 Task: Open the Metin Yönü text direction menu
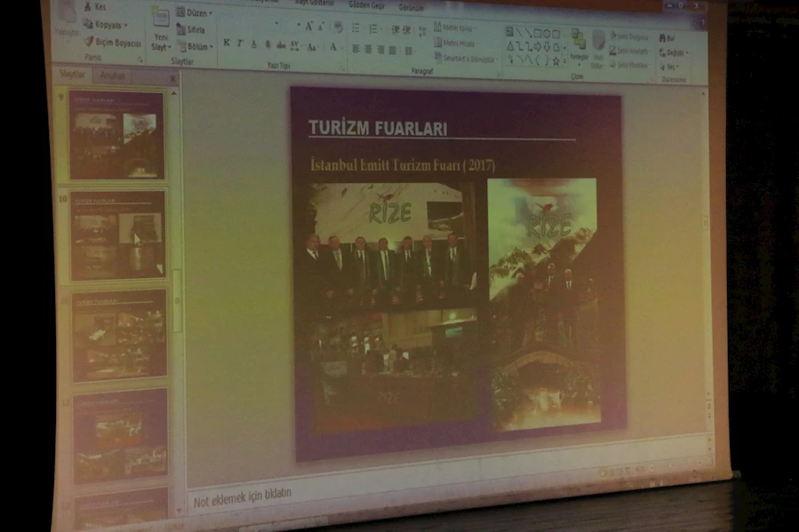pos(453,28)
